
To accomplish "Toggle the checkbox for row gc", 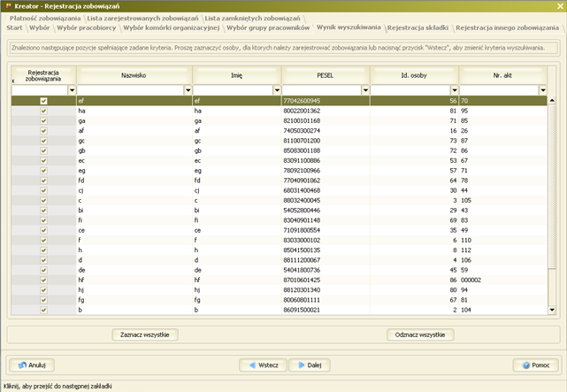I will coord(43,141).
